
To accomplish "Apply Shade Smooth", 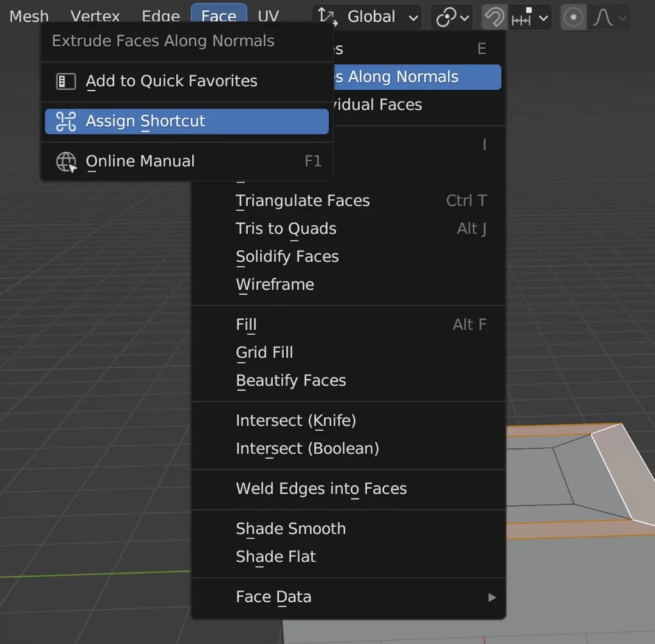I will 349,529.
